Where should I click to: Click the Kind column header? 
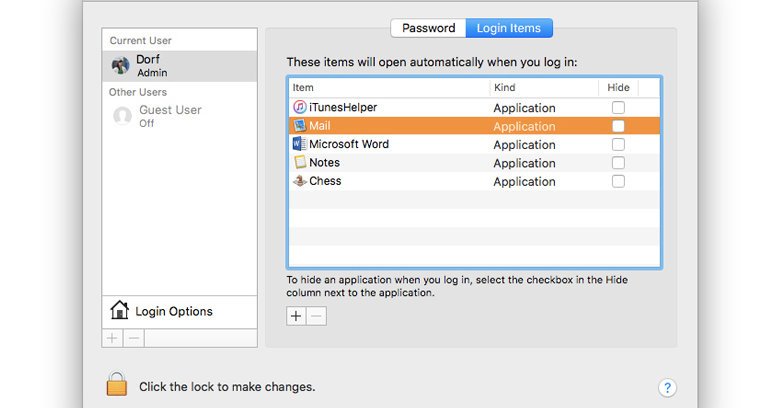pyautogui.click(x=544, y=88)
